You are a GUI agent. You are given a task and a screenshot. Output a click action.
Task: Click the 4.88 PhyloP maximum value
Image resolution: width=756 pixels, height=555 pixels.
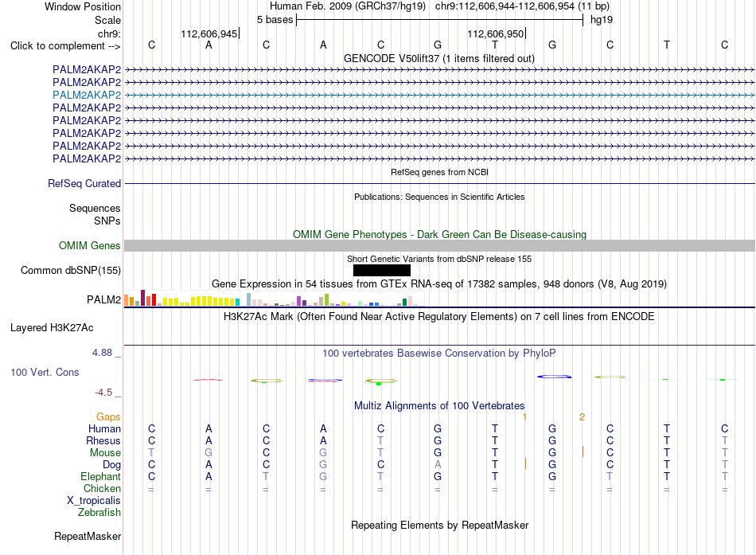point(102,353)
